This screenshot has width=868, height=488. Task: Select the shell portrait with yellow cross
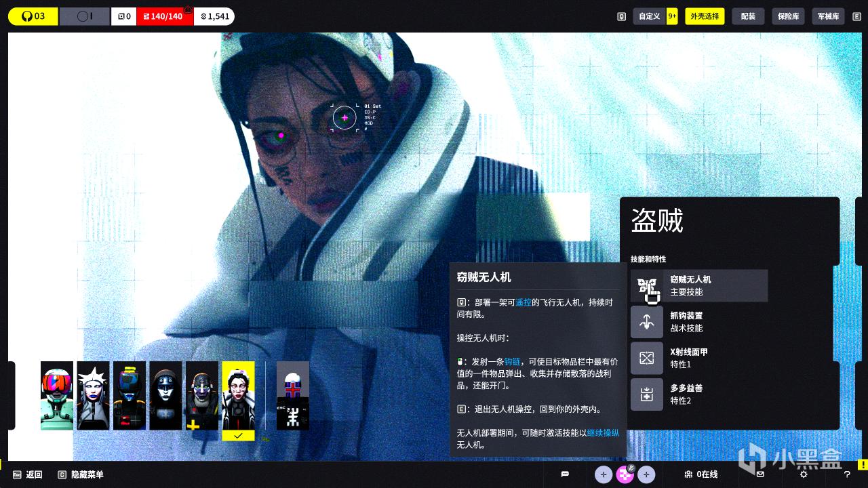[x=202, y=395]
